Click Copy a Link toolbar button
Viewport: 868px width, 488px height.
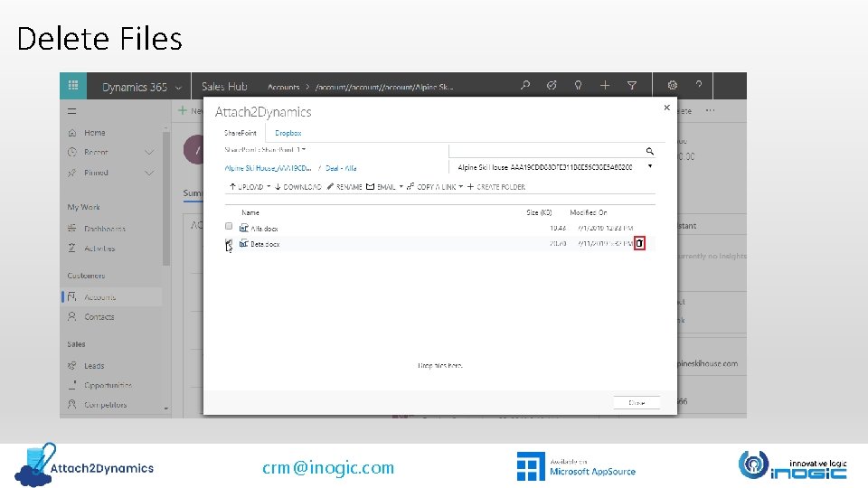click(x=431, y=187)
